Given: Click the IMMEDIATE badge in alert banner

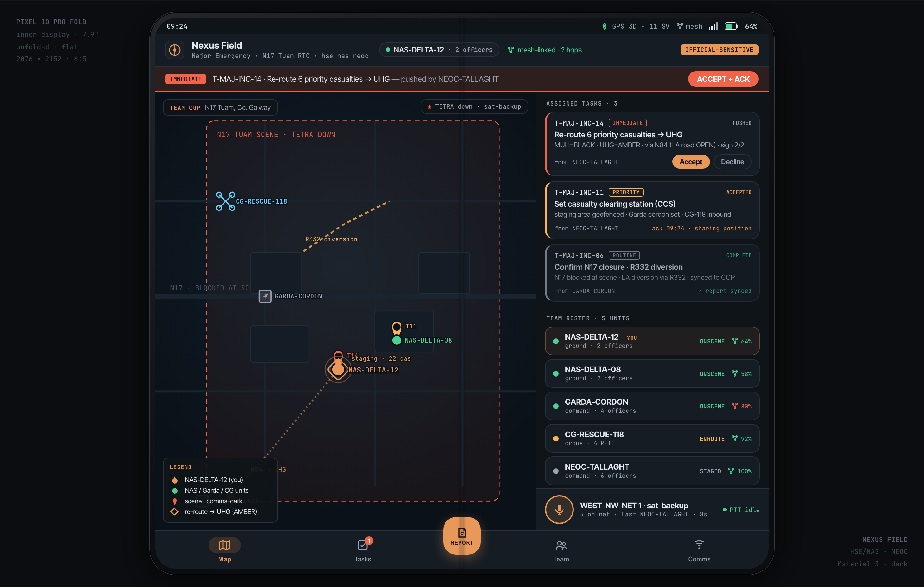Looking at the screenshot, I should pyautogui.click(x=186, y=79).
